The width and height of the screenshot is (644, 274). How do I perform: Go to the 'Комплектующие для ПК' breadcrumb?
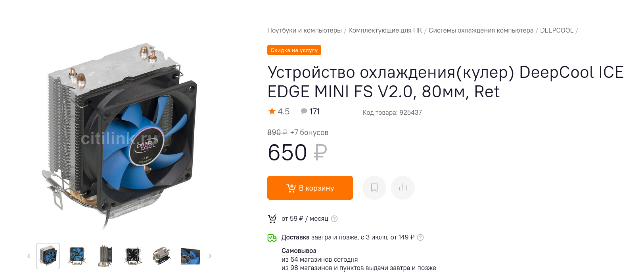click(x=385, y=31)
